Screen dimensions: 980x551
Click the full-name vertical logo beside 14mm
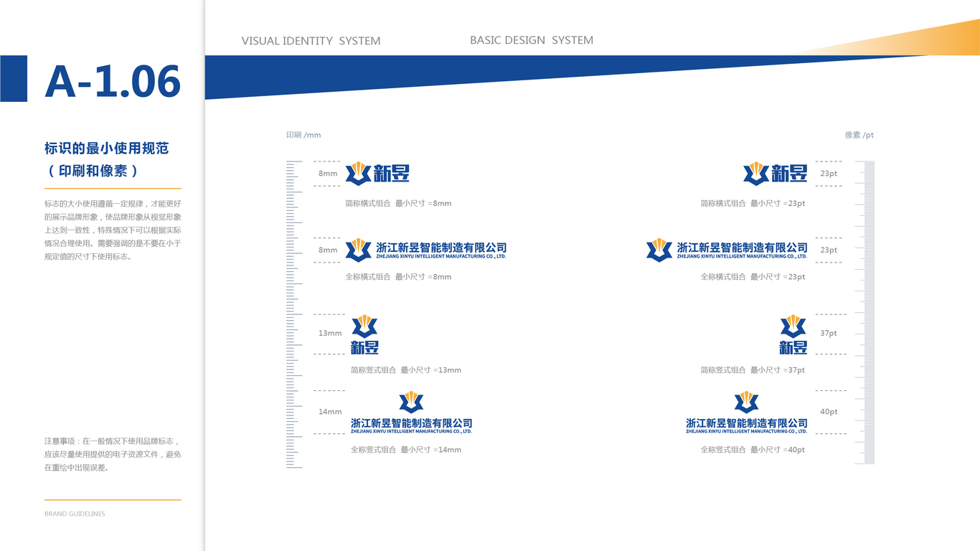pyautogui.click(x=412, y=413)
